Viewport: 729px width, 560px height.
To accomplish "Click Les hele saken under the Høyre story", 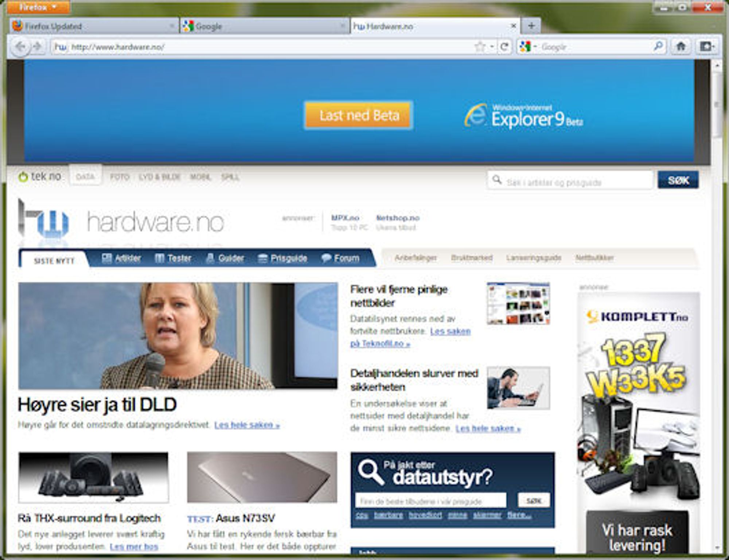I will (247, 425).
